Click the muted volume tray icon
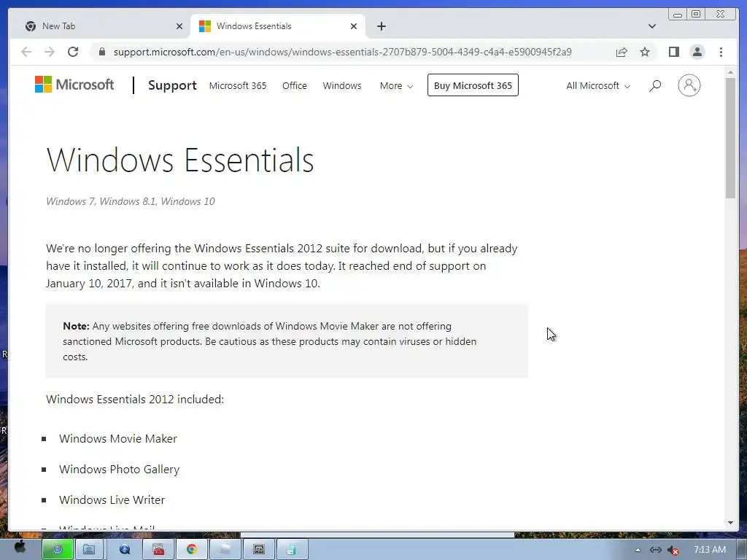Image resolution: width=747 pixels, height=560 pixels. tap(673, 550)
